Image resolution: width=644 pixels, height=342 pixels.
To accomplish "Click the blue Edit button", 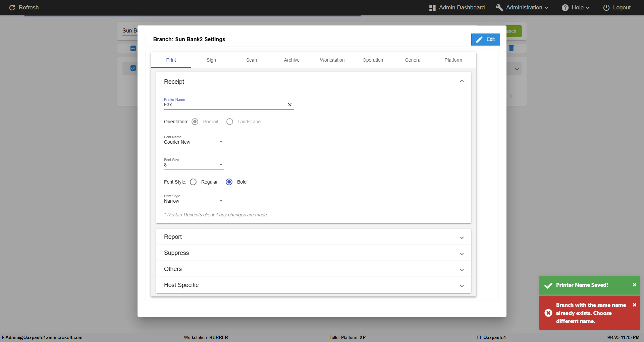I will [485, 39].
